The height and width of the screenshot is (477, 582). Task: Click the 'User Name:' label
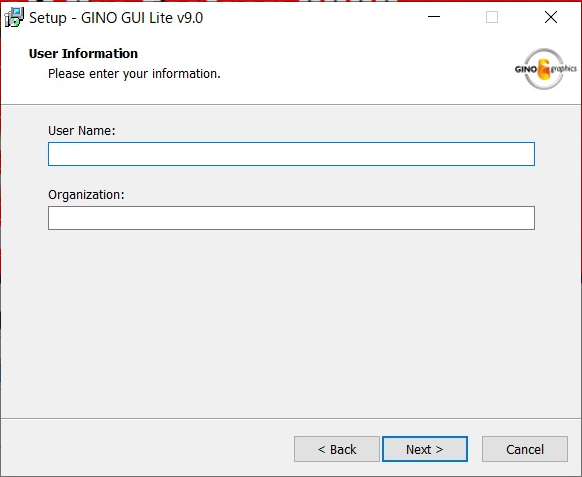pos(82,131)
